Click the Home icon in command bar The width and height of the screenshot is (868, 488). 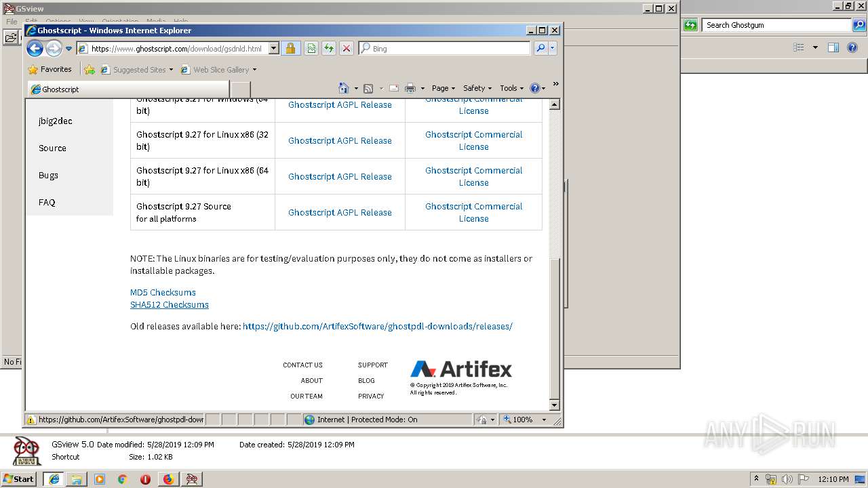click(x=344, y=88)
